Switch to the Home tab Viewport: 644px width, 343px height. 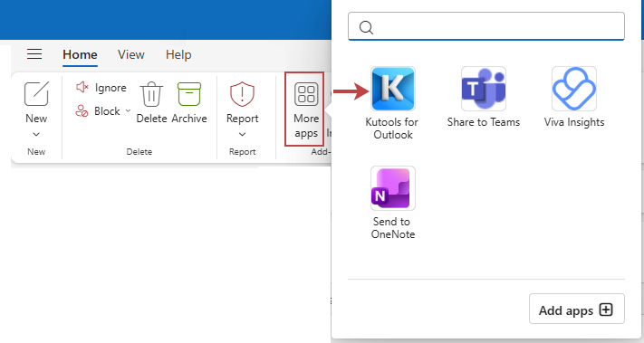pyautogui.click(x=80, y=54)
